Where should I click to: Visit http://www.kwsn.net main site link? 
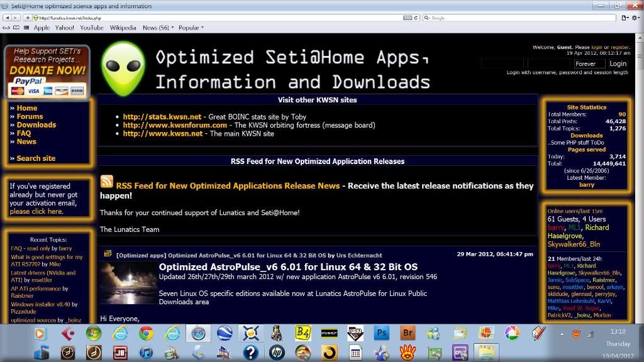tap(163, 133)
